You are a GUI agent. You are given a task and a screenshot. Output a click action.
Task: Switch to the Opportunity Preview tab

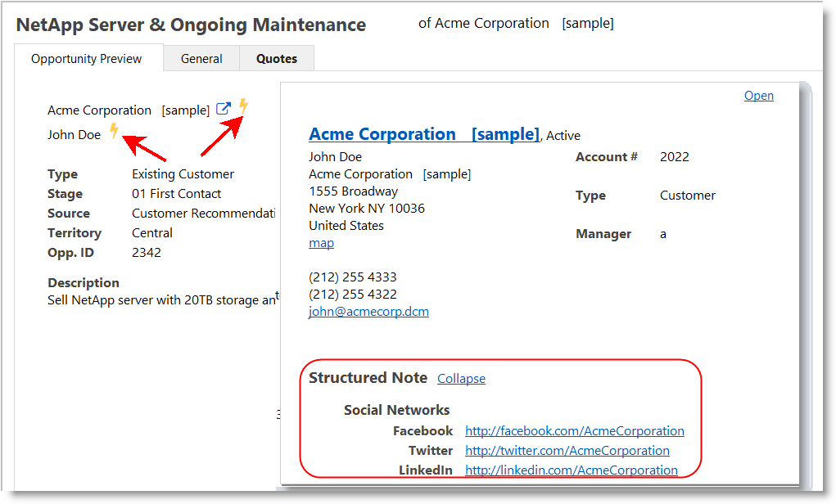pyautogui.click(x=87, y=59)
